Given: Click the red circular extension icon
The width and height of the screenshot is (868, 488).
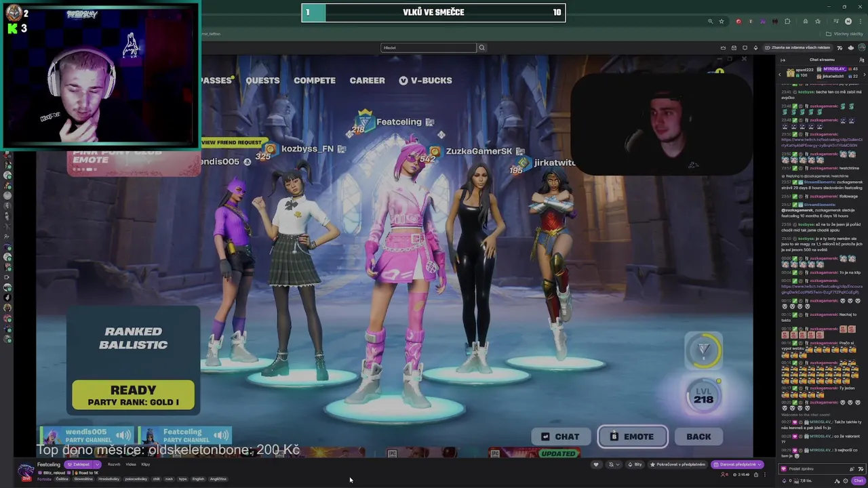Looking at the screenshot, I should click(x=738, y=22).
